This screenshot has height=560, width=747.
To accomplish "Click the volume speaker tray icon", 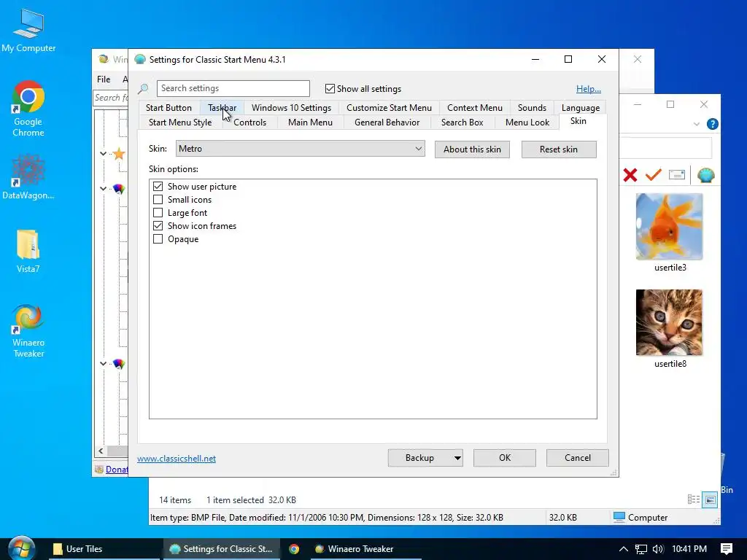I will 658,549.
